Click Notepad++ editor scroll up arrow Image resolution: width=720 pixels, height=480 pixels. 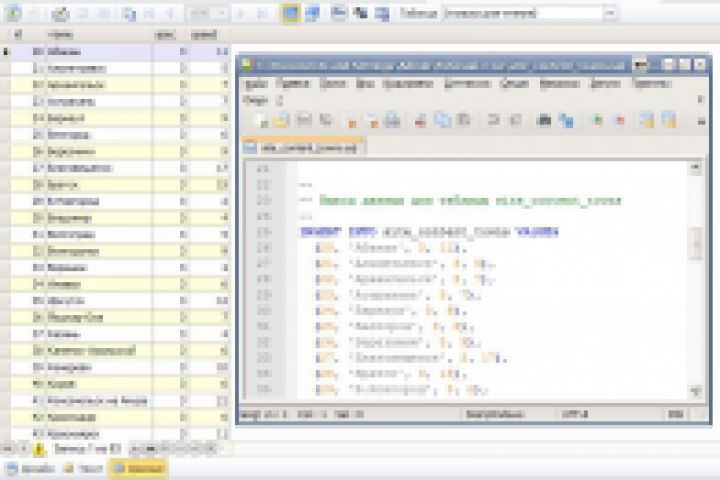(x=695, y=168)
